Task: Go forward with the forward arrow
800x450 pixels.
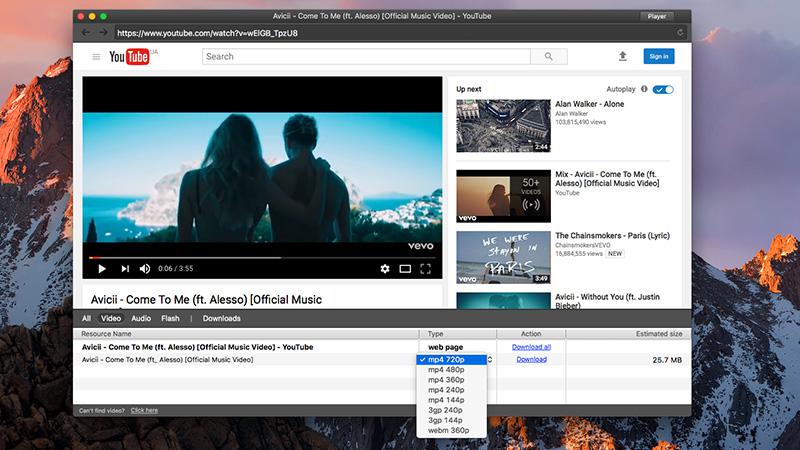Action: pyautogui.click(x=103, y=33)
